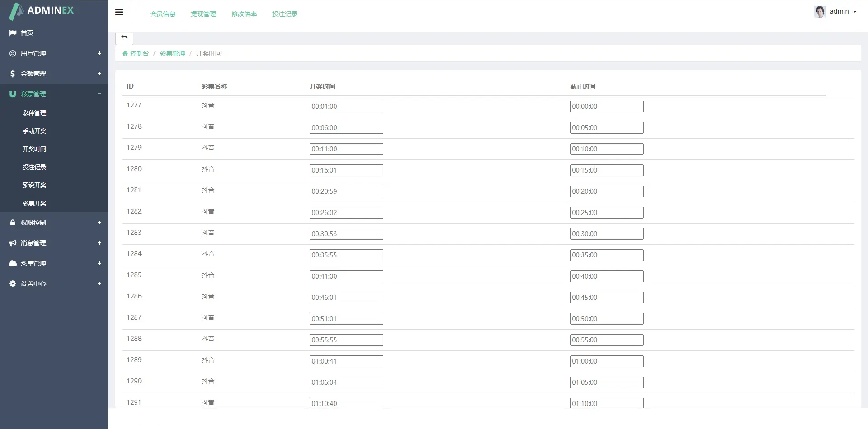Click the 00:01:00 draw time field
The image size is (868, 429).
pyautogui.click(x=346, y=107)
